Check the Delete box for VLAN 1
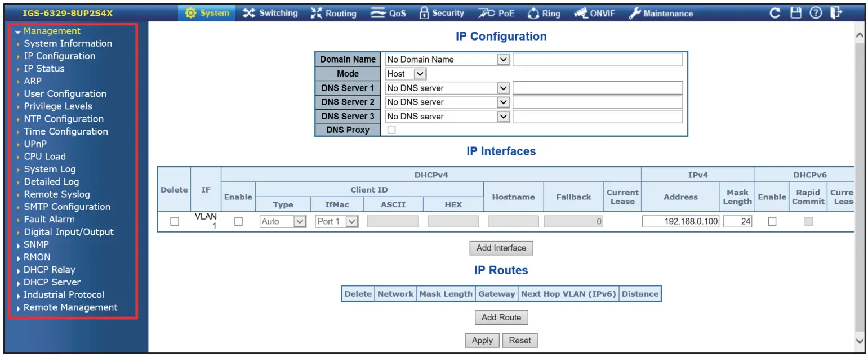 [x=175, y=222]
